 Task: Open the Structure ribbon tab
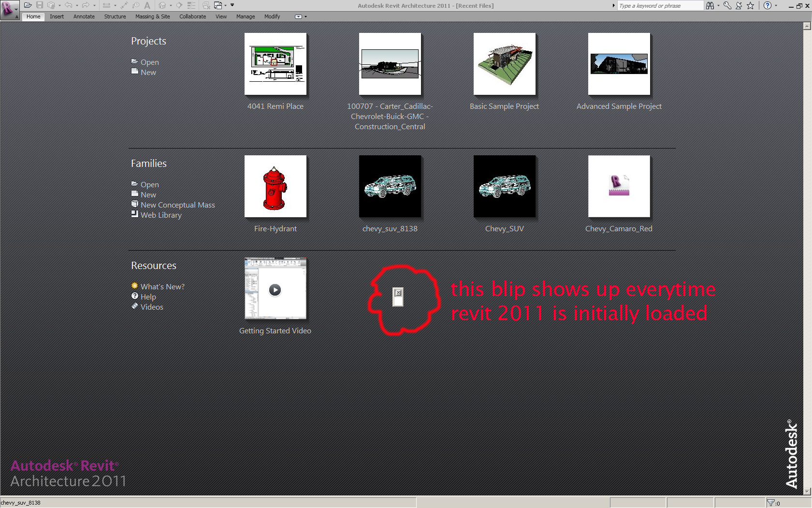115,16
